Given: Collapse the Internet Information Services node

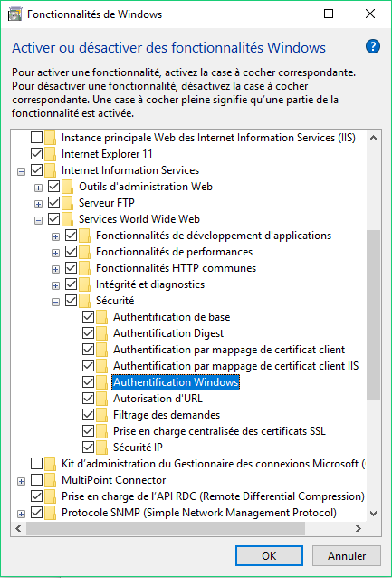Looking at the screenshot, I should [22, 171].
